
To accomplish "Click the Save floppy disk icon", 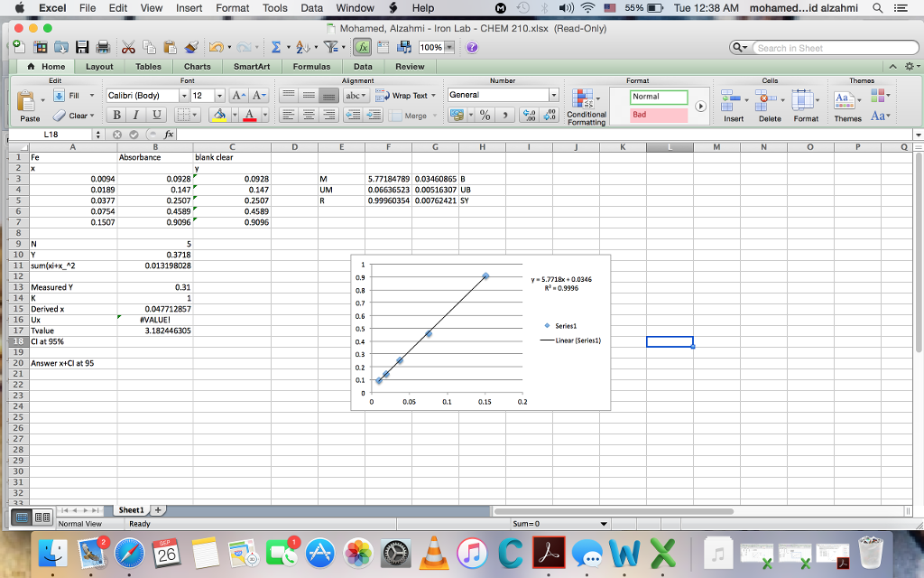I will tap(81, 47).
